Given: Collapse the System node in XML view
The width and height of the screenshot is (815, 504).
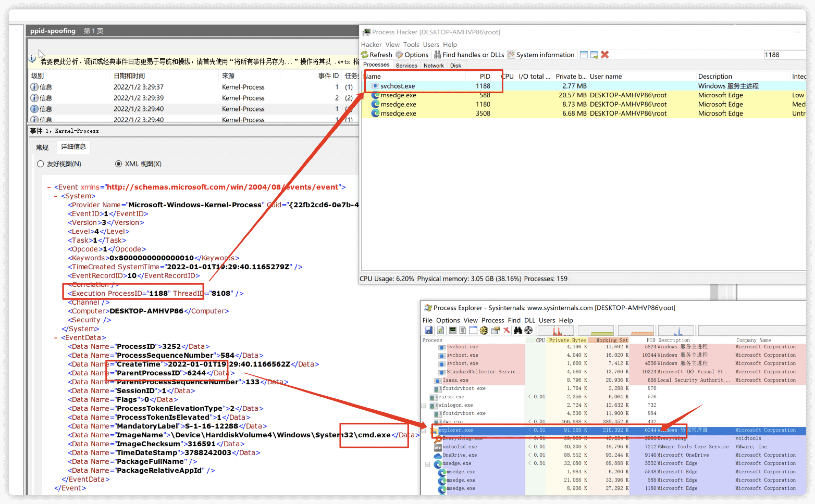Looking at the screenshot, I should 56,196.
